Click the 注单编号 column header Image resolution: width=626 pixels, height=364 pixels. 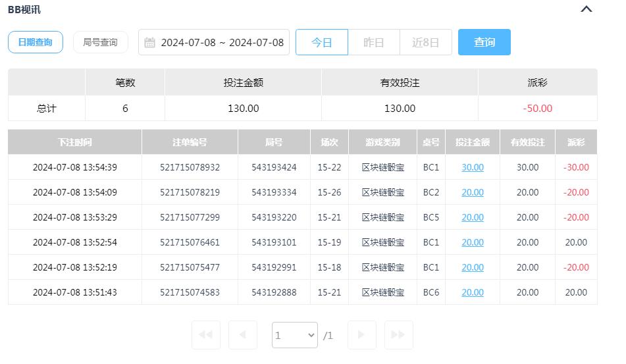190,142
